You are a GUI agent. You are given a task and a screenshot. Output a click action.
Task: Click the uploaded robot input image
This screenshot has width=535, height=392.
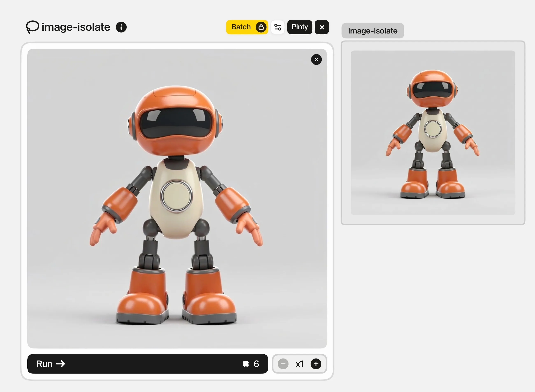(177, 199)
